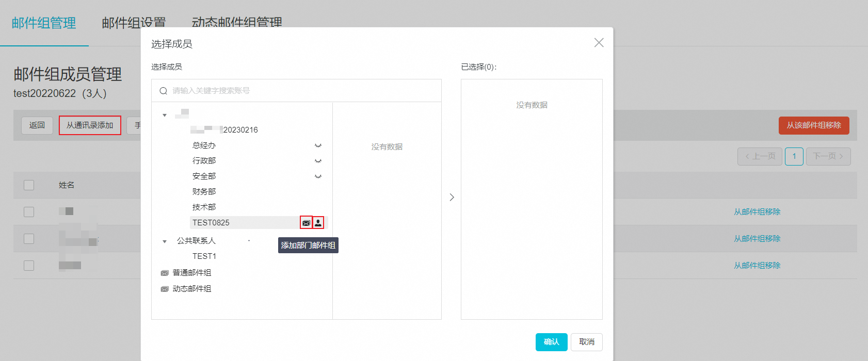
Task: Check the first member row checkbox
Action: coord(29,212)
